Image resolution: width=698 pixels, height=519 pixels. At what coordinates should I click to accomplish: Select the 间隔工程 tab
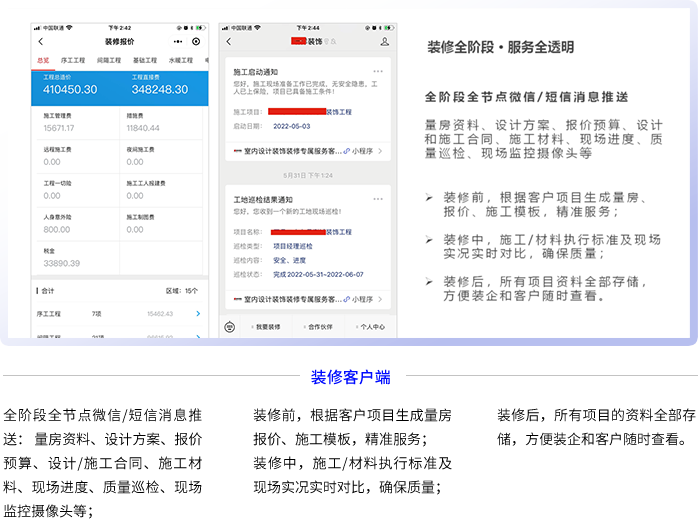[108, 61]
